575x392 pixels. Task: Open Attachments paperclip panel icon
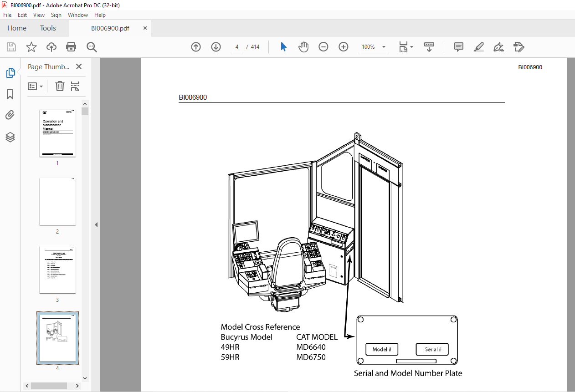[x=10, y=115]
